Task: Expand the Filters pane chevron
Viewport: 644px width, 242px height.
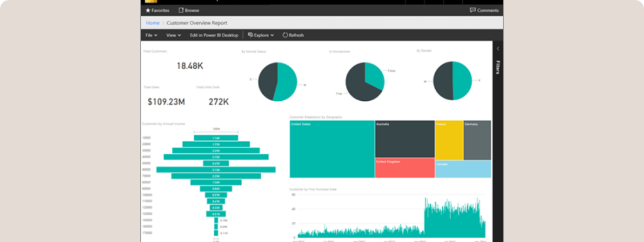Action: 498,49
